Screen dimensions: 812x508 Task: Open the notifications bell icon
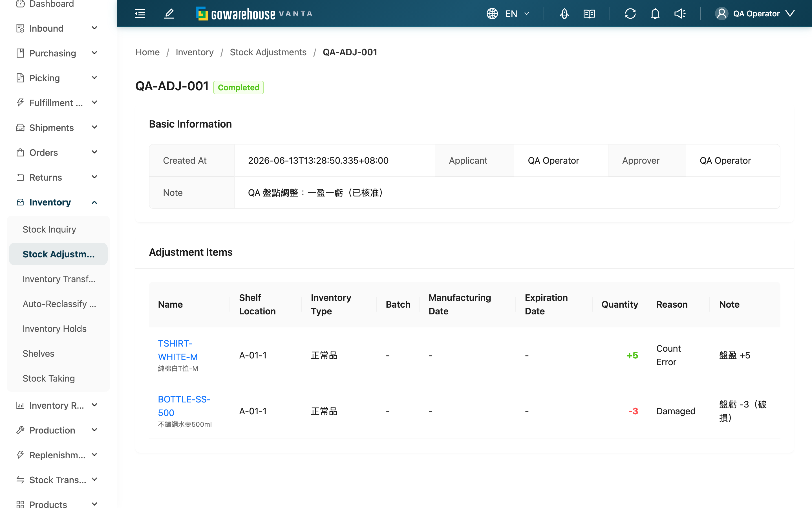pos(655,14)
